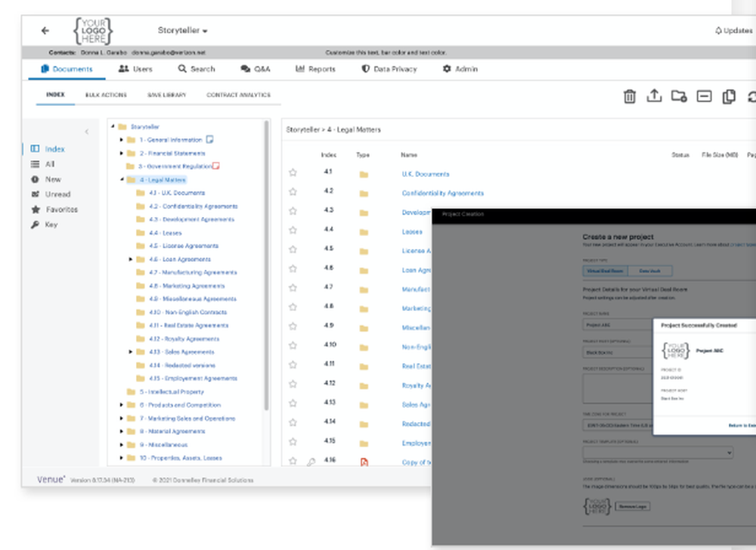
Task: Select the Virtual Deal Room project type
Action: (x=603, y=271)
